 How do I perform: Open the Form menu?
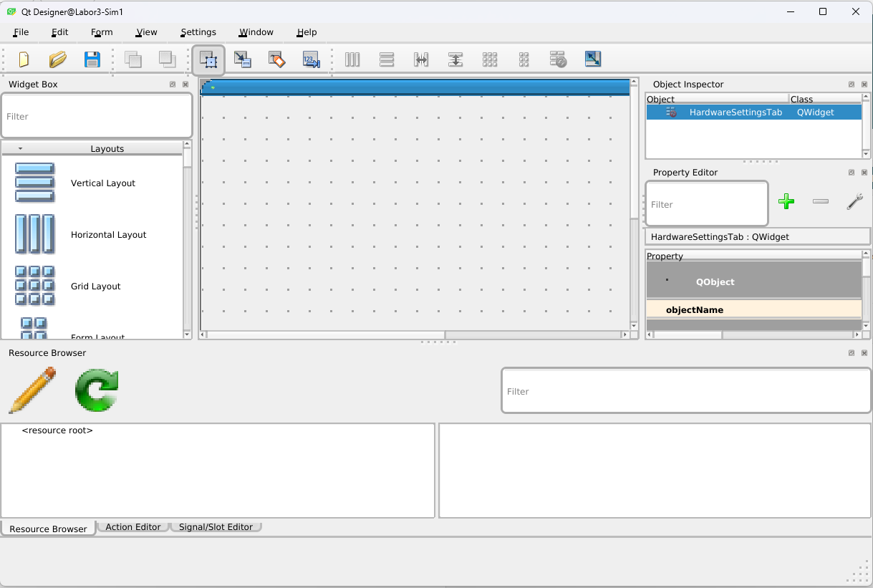click(102, 32)
